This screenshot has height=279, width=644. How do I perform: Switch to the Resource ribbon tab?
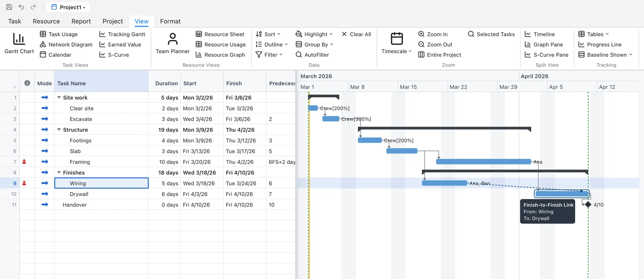pyautogui.click(x=46, y=21)
